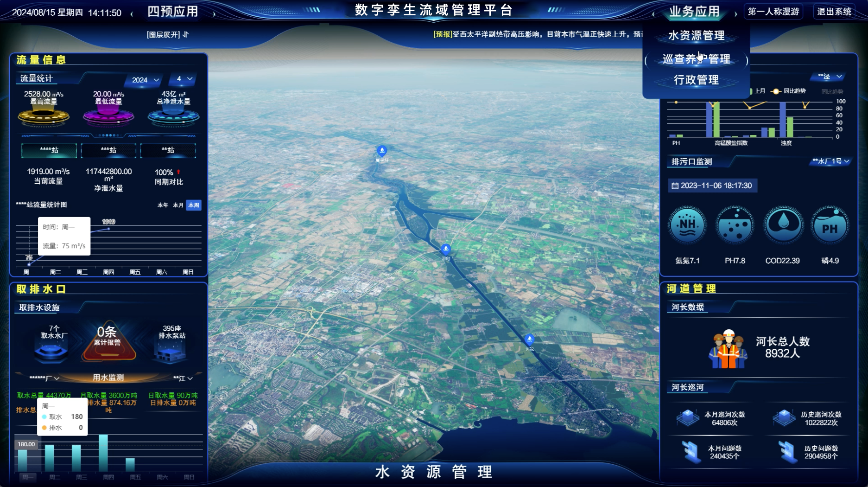Open the **泾 river dropdown
Viewport: 868px width, 487px height.
[x=830, y=77]
